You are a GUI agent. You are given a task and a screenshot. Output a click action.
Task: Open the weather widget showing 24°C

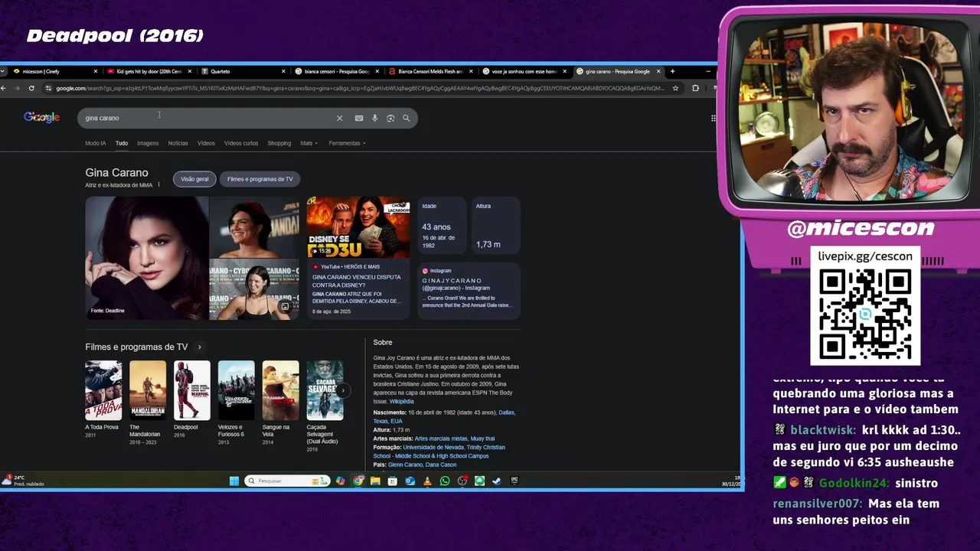tap(23, 481)
